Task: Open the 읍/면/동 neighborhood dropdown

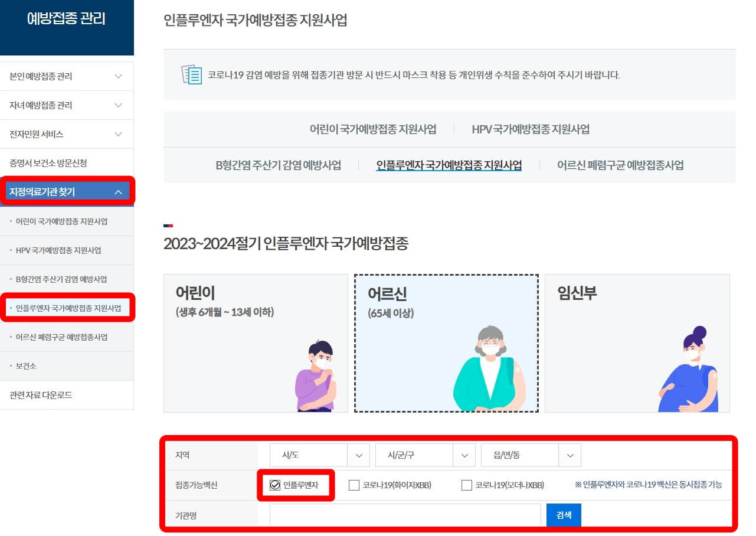Action: tap(531, 455)
